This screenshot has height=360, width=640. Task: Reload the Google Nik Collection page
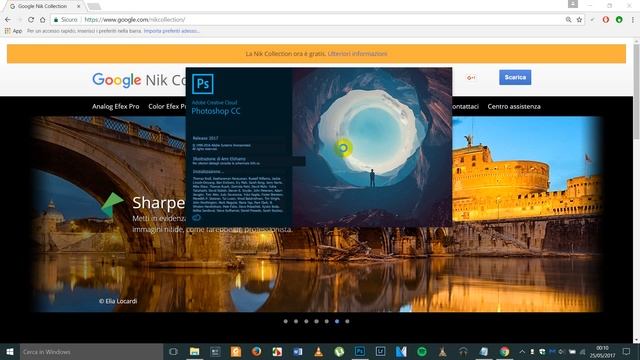click(31, 20)
